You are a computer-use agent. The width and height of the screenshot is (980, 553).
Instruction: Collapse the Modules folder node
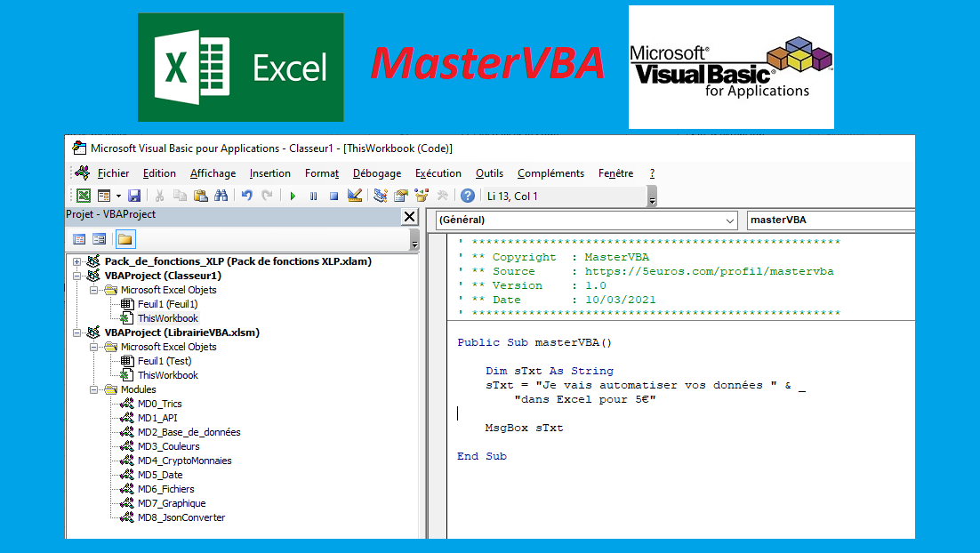[x=93, y=390]
